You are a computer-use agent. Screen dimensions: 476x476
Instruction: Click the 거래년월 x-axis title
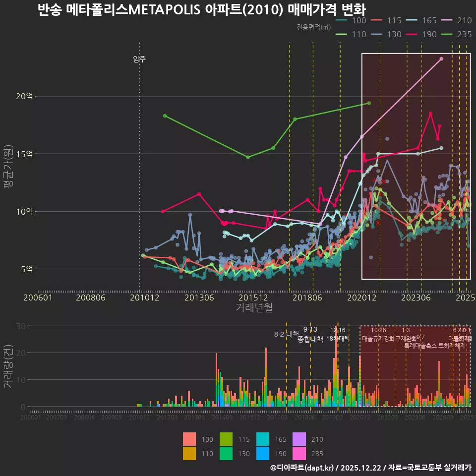[x=254, y=307]
